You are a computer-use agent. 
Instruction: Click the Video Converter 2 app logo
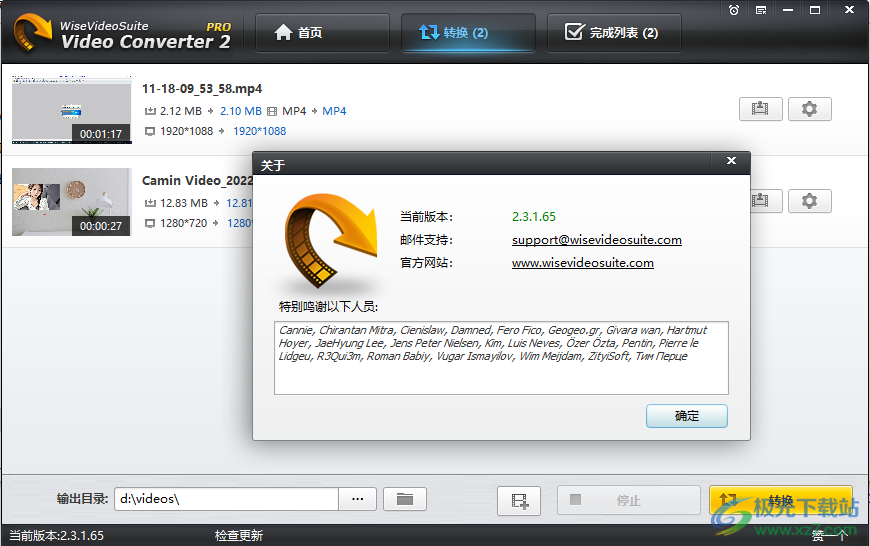click(122, 33)
